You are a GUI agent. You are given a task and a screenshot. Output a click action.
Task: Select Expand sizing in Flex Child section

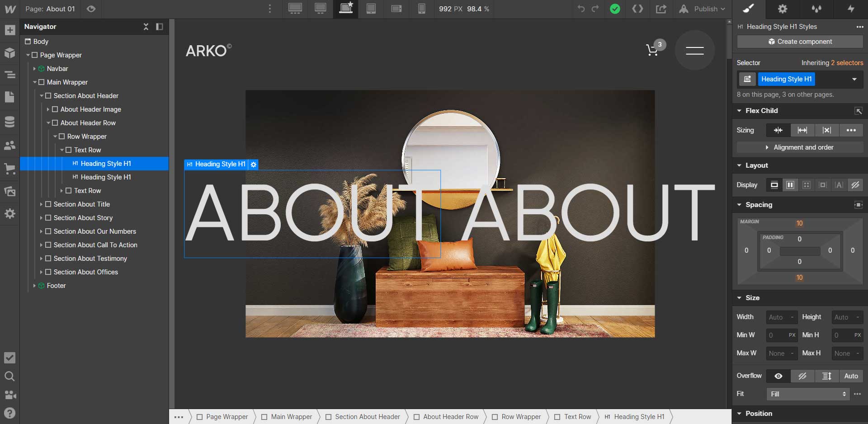pos(803,130)
